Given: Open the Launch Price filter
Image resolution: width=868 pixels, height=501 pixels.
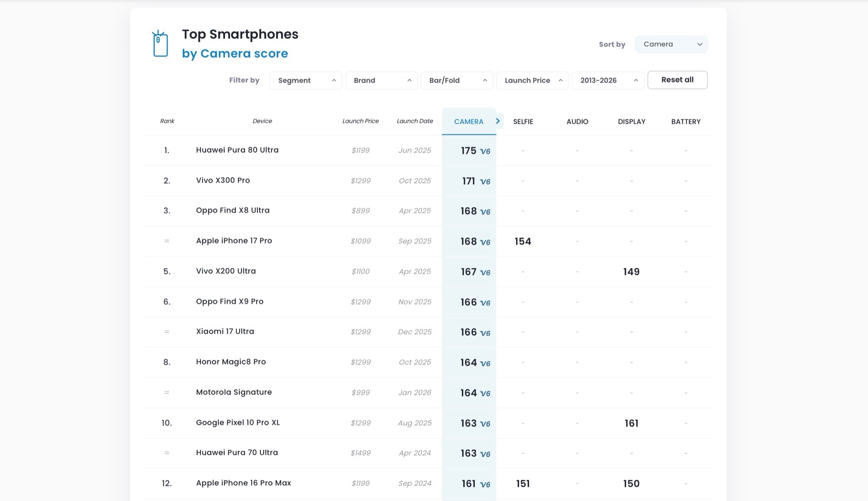Looking at the screenshot, I should tap(533, 80).
